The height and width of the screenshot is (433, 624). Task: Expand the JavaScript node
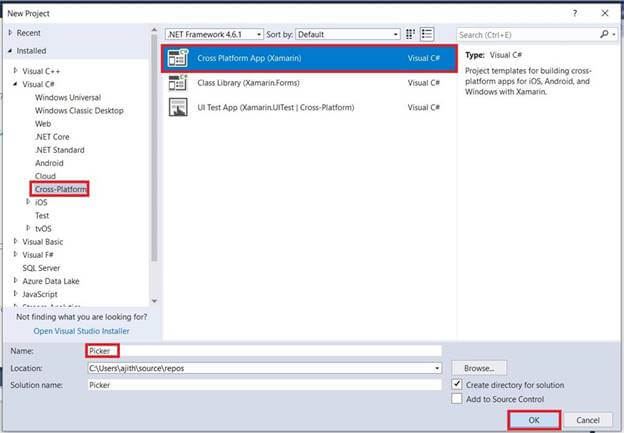pyautogui.click(x=16, y=294)
